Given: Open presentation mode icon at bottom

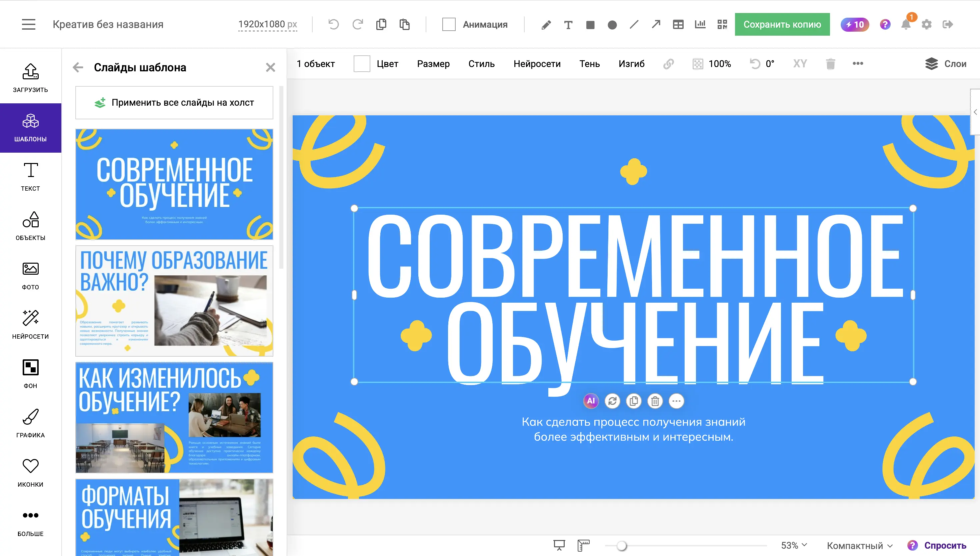Looking at the screenshot, I should click(559, 545).
